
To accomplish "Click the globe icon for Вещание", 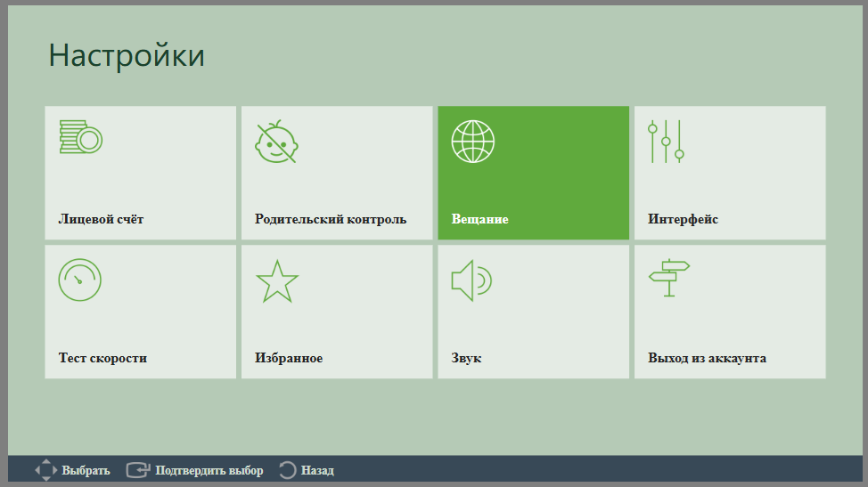I will point(472,142).
